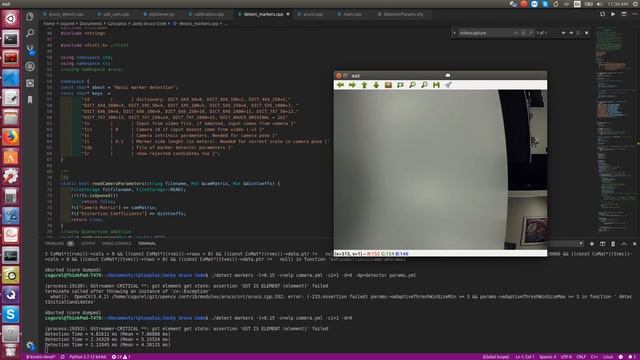Screen dimensions: 640x360
Task: Open the Manage gear at the bottom of the activity bar
Action: coord(30,346)
